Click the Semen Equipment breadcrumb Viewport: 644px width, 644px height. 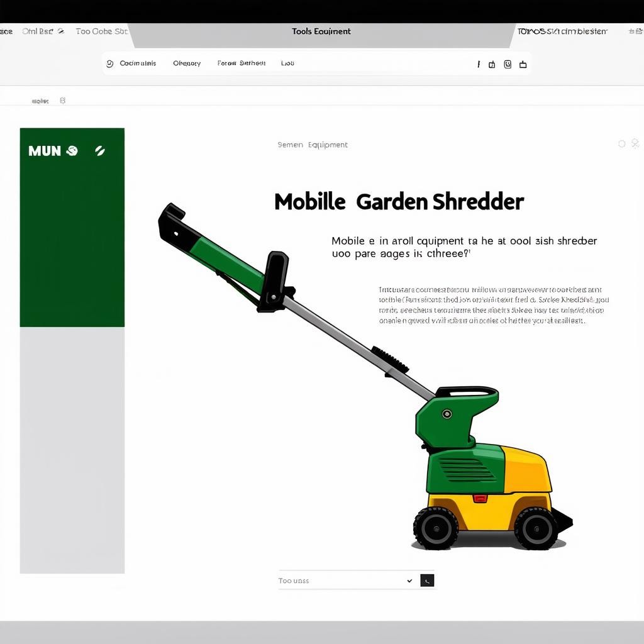(313, 145)
